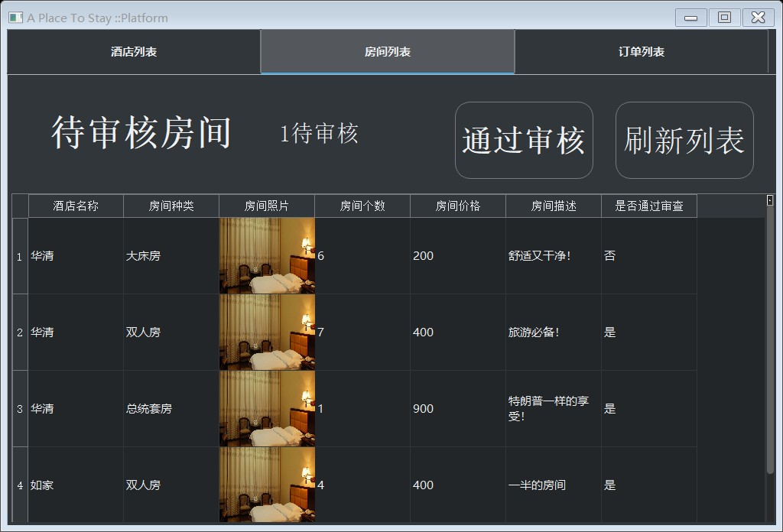
Task: Click the table's vertical scrollbar
Action: pos(770,339)
